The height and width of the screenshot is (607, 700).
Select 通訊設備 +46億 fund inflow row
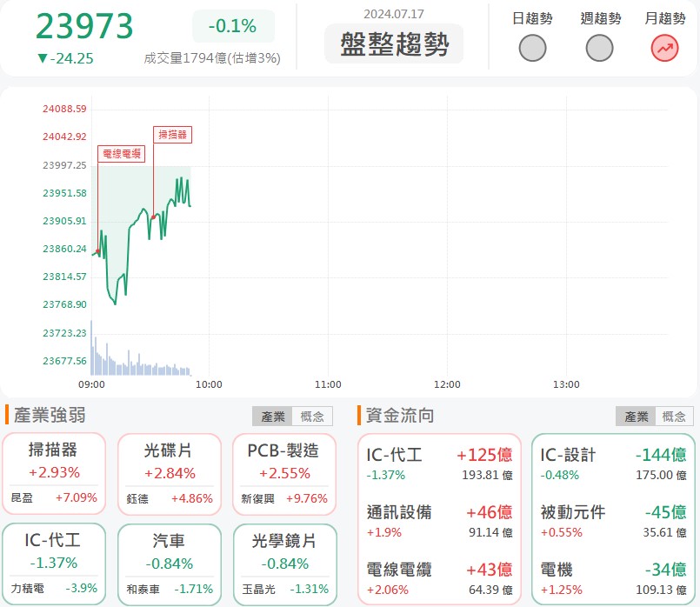(x=439, y=521)
